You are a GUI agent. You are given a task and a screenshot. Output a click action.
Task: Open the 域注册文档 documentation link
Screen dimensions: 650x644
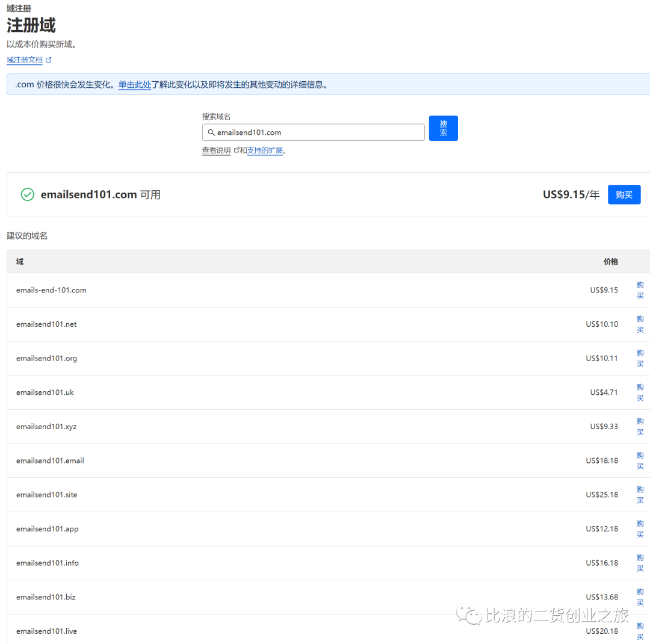coord(24,60)
